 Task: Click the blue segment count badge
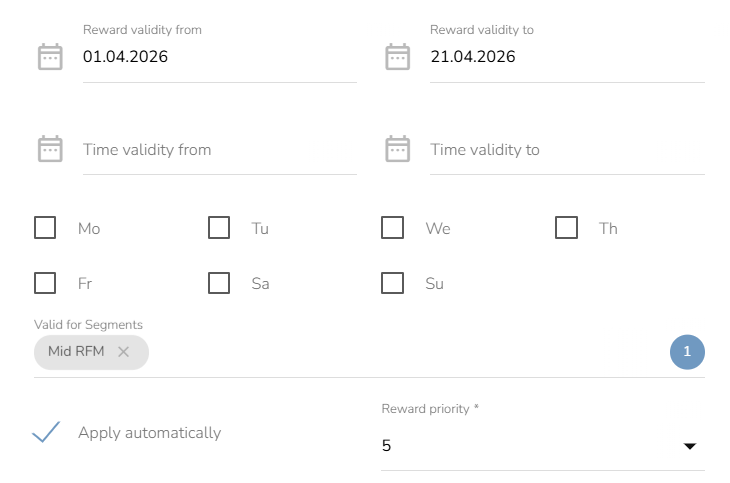tap(687, 352)
